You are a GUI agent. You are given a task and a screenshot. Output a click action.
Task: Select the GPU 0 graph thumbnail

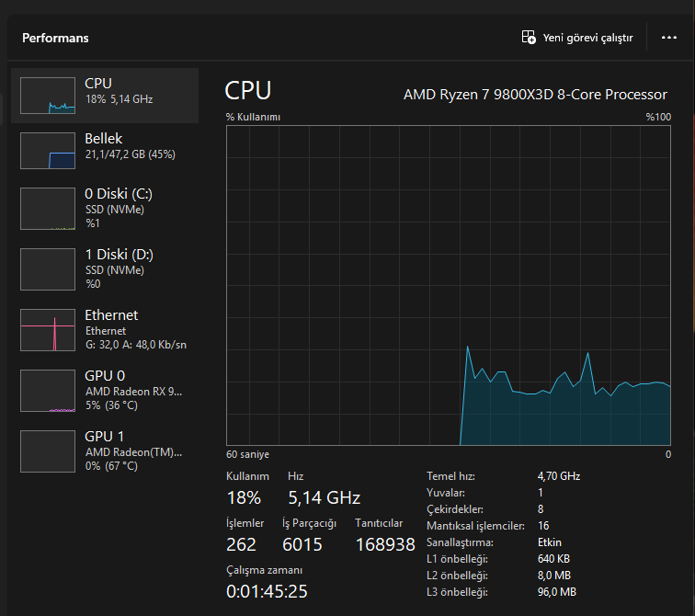tap(48, 391)
